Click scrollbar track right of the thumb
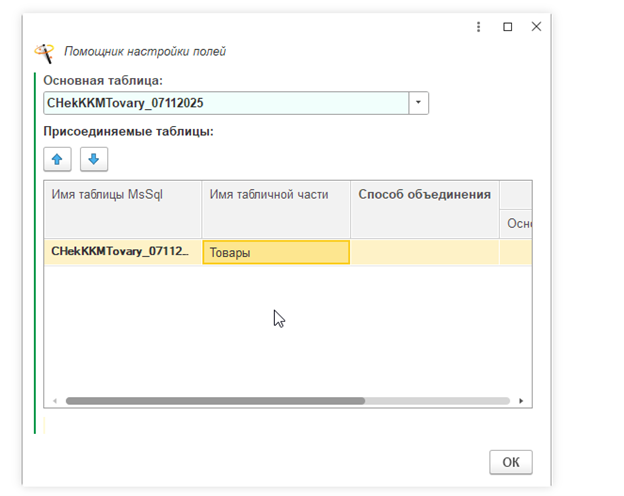 point(440,400)
